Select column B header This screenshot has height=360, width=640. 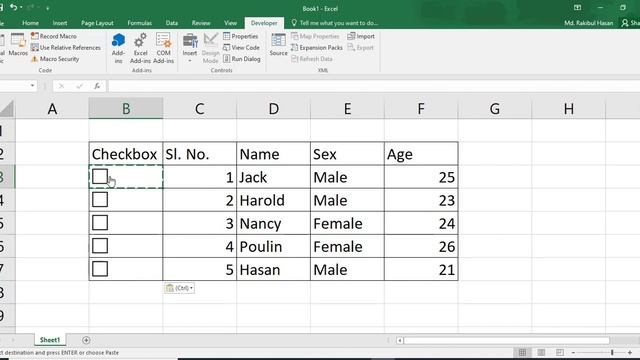click(126, 109)
